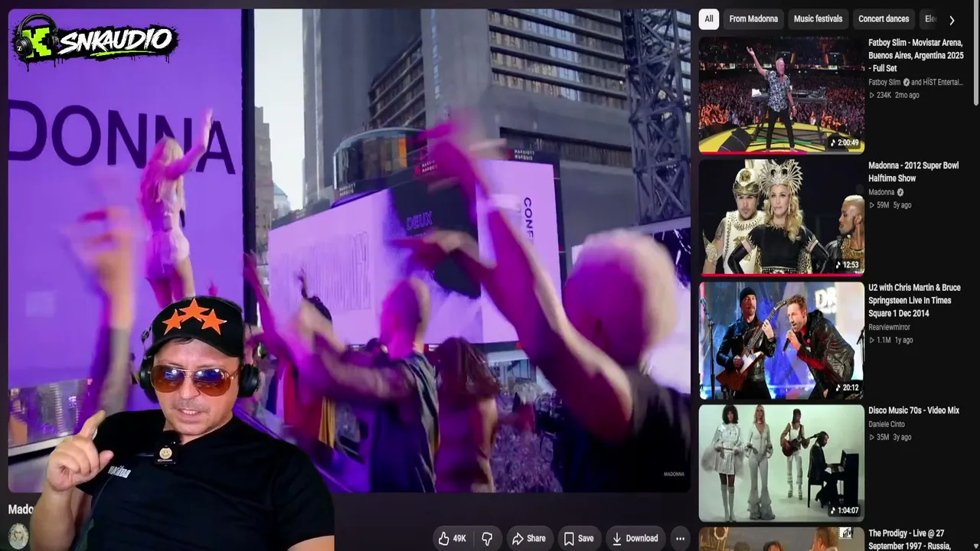Image resolution: width=980 pixels, height=551 pixels.
Task: Filter suggestions by "From Madonna"
Action: 753,19
